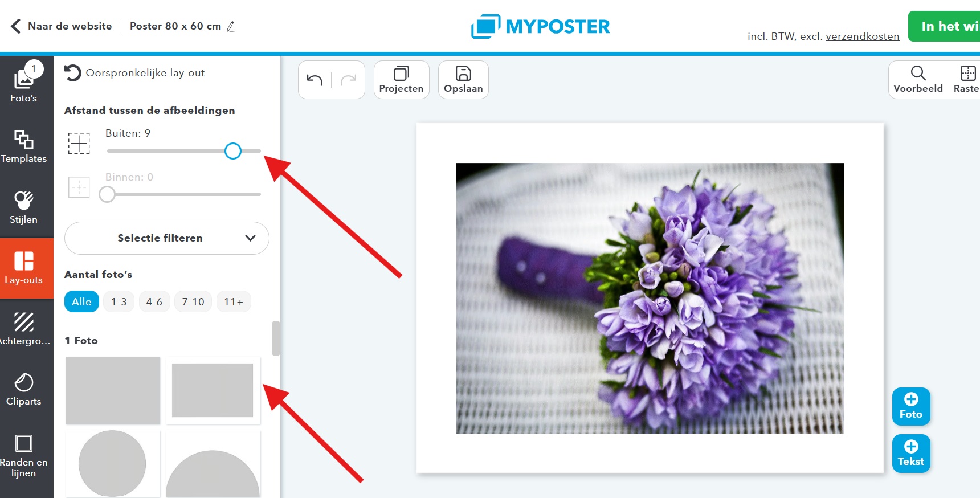Filter layouts by 11+ photos

234,301
